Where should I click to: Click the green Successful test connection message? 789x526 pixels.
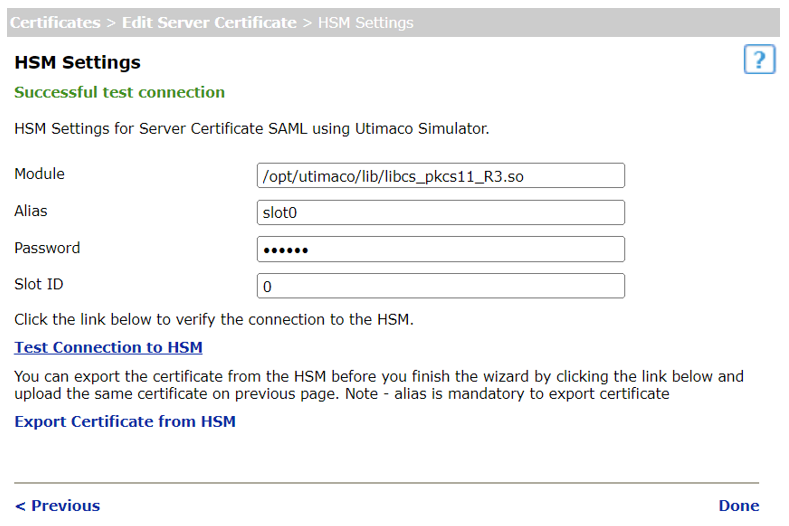coord(119,93)
